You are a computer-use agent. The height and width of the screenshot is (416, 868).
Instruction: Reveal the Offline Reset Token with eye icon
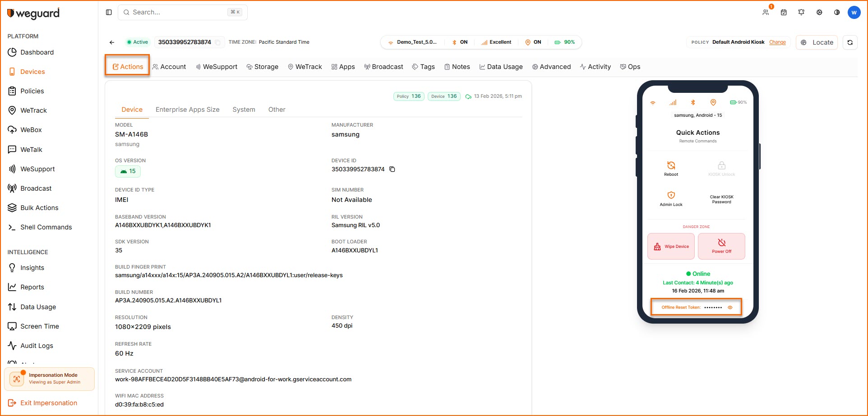pos(730,307)
